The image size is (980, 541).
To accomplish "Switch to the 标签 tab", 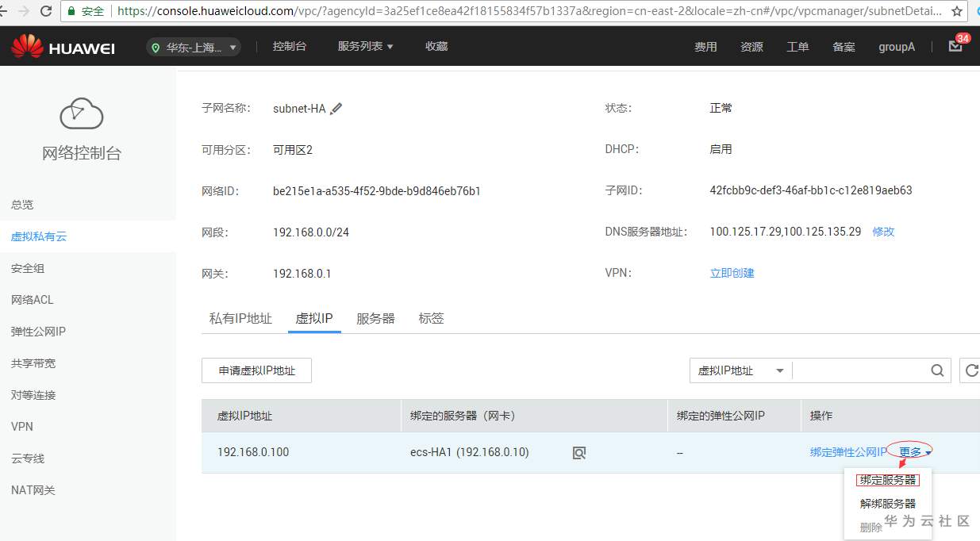I will click(431, 318).
